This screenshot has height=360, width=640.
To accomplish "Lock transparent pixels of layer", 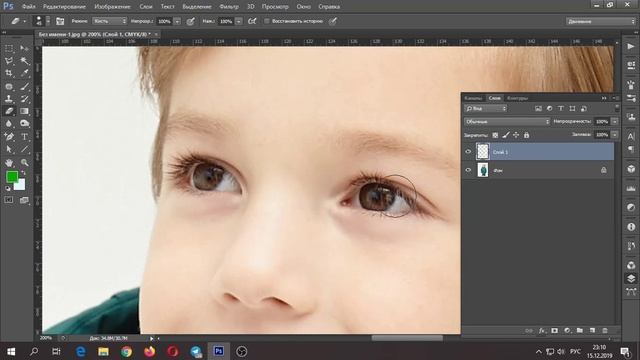I will [x=495, y=135].
